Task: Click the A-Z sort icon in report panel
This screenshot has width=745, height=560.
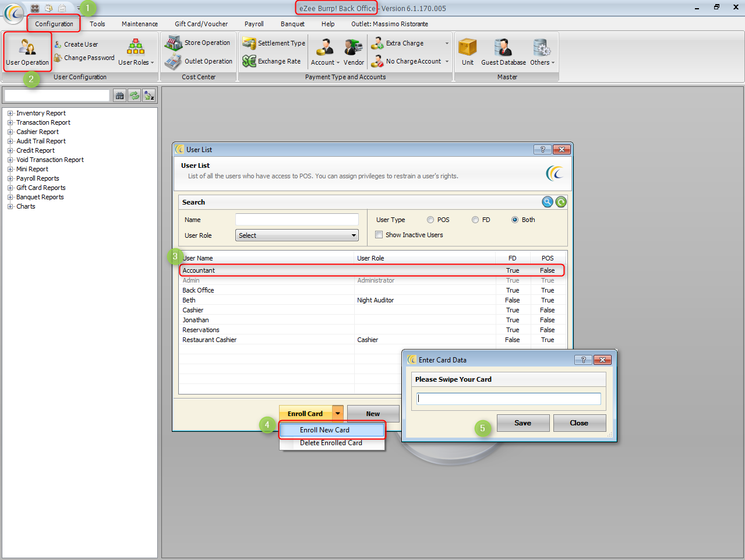Action: pyautogui.click(x=149, y=96)
